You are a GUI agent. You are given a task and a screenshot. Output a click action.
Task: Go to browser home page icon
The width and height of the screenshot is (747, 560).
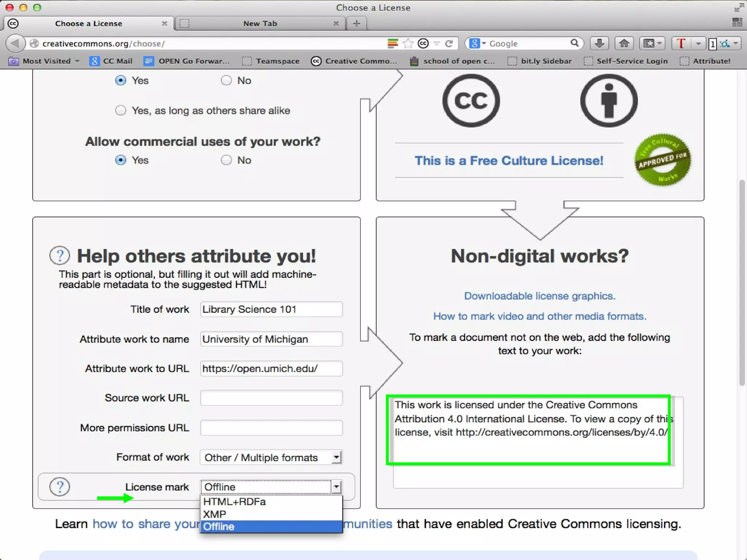coord(624,43)
